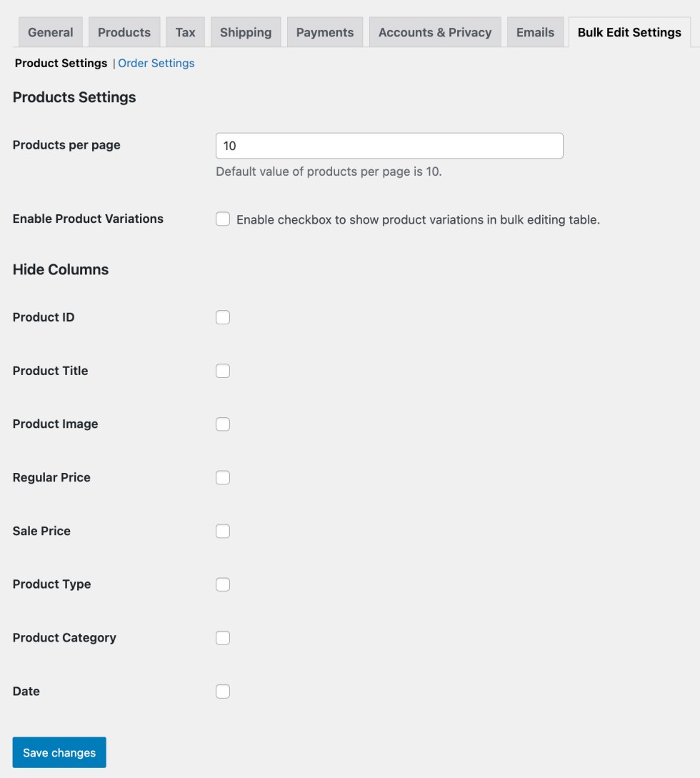The width and height of the screenshot is (700, 778).
Task: Select the Bulk Edit Settings tab
Action: [x=629, y=32]
